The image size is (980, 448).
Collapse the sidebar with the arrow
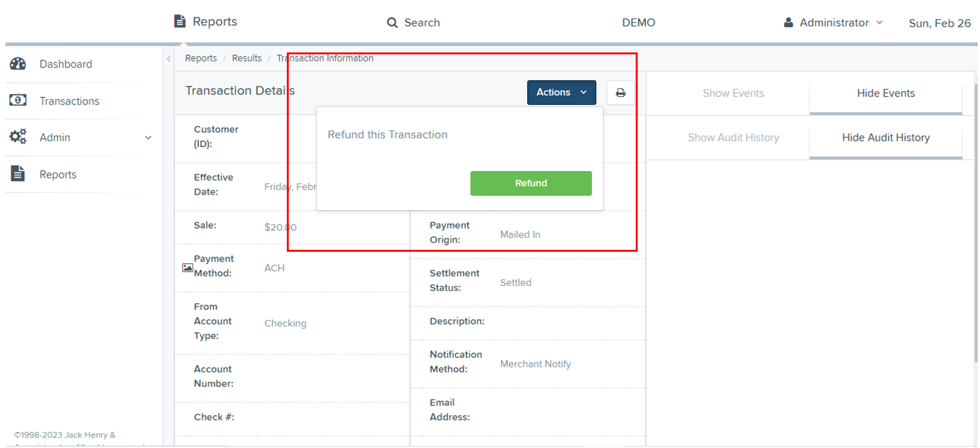168,59
